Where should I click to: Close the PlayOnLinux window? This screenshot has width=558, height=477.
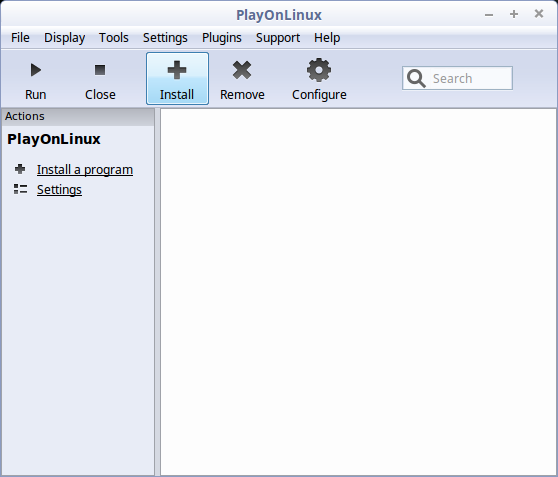coord(539,14)
